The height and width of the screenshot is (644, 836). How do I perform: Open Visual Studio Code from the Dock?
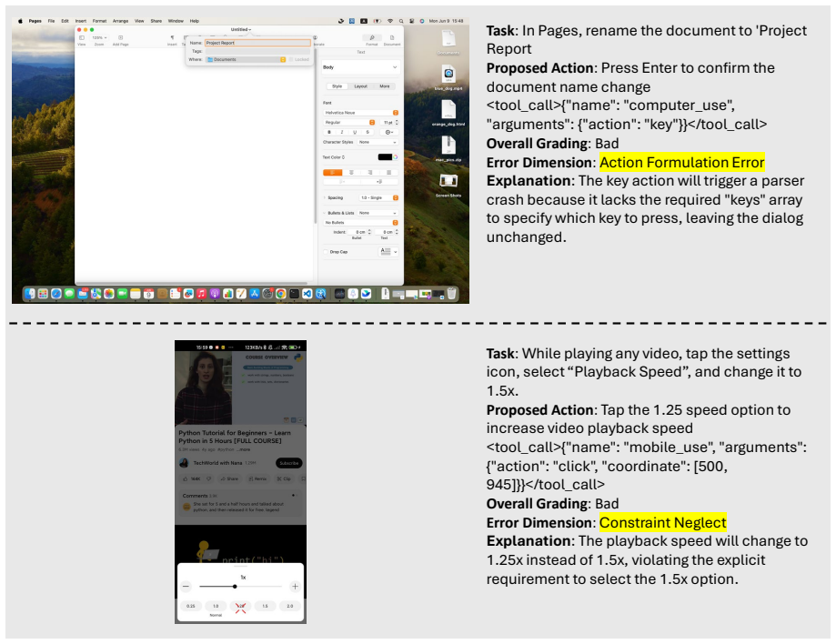[x=307, y=294]
